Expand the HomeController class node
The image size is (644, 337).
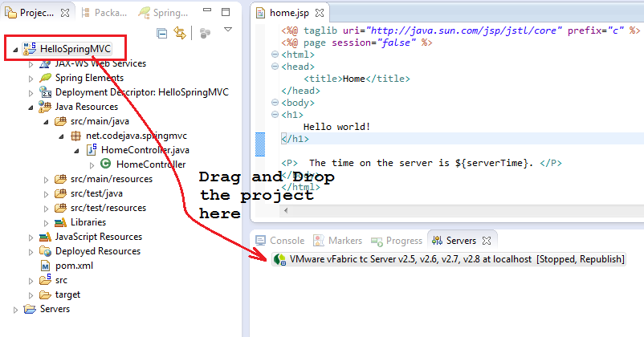[92, 165]
